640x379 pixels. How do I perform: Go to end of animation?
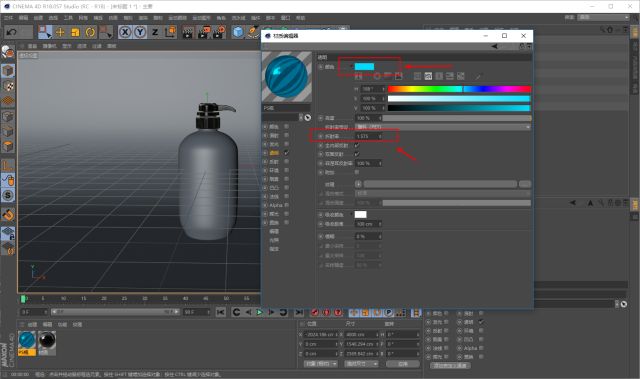click(x=299, y=312)
